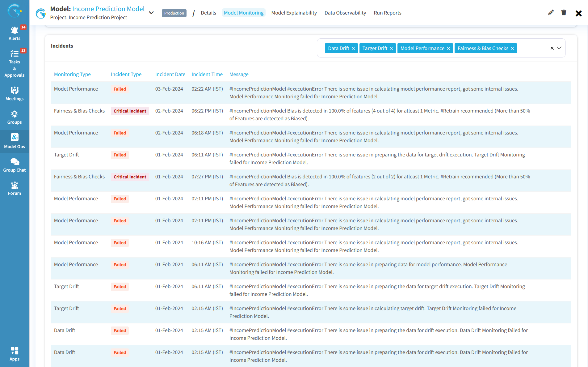Screen dimensions: 588x367
Task: Close the model view with X icon
Action: [578, 13]
